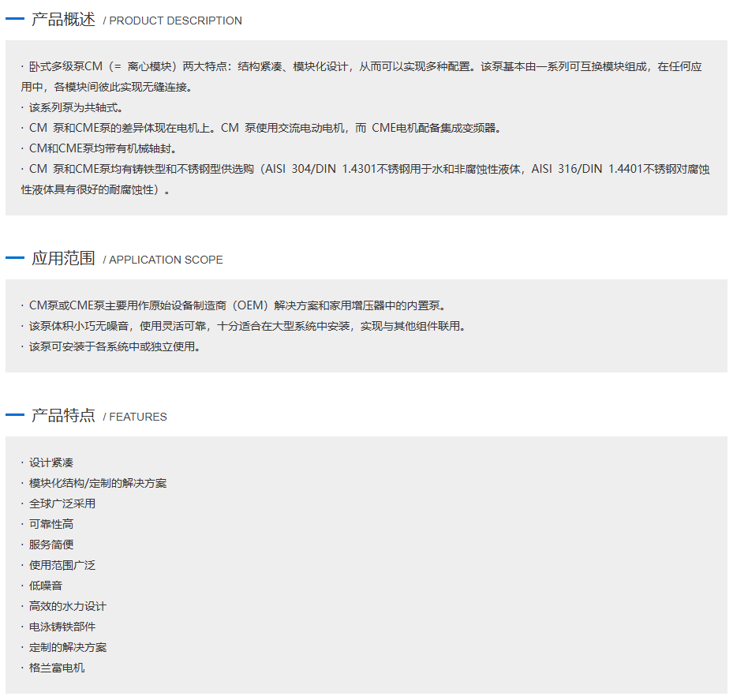The width and height of the screenshot is (733, 700).
Task: Click the 格兰富电机 feature item
Action: [57, 668]
